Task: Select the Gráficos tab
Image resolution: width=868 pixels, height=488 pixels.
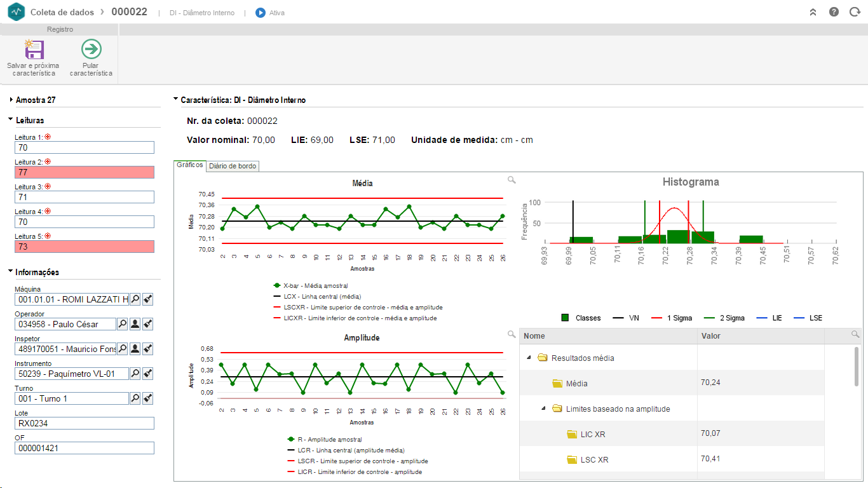Action: pyautogui.click(x=189, y=165)
